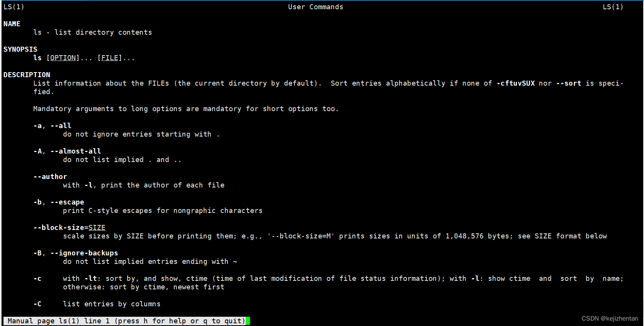
Task: Click 'list entries by columns' text
Action: click(x=112, y=304)
